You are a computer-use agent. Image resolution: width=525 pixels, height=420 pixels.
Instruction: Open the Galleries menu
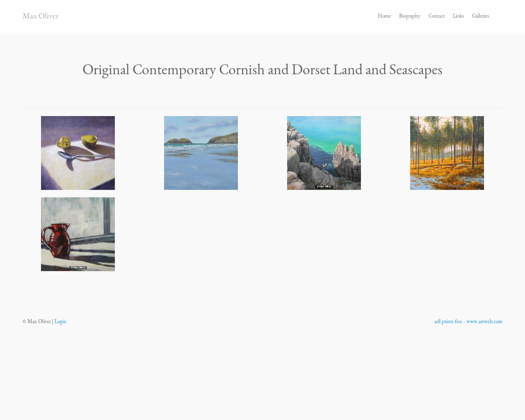coord(480,16)
